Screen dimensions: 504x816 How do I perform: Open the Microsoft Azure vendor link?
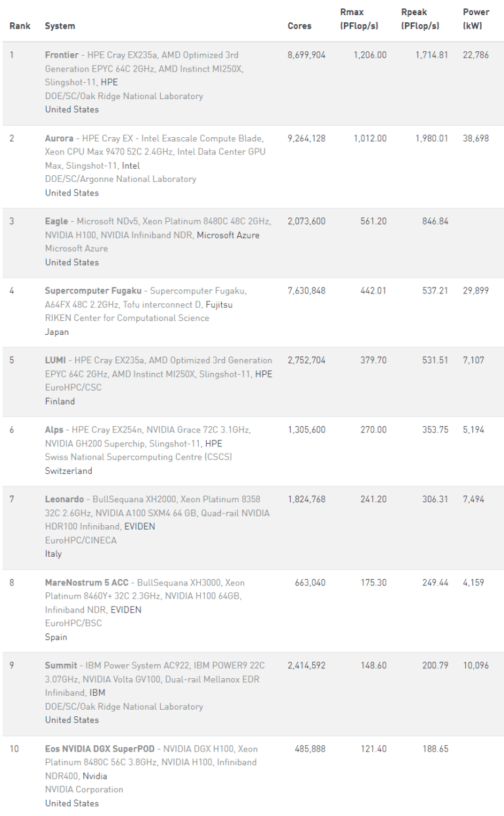(228, 235)
